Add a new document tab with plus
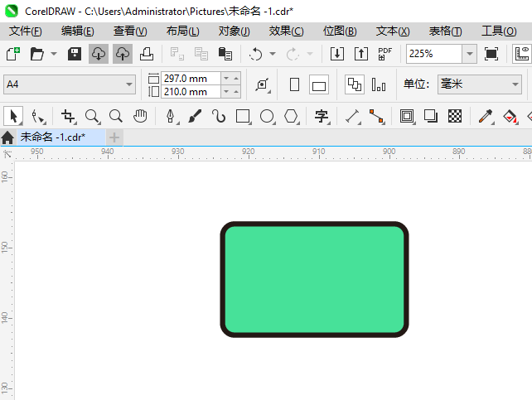The image size is (532, 400). 114,137
